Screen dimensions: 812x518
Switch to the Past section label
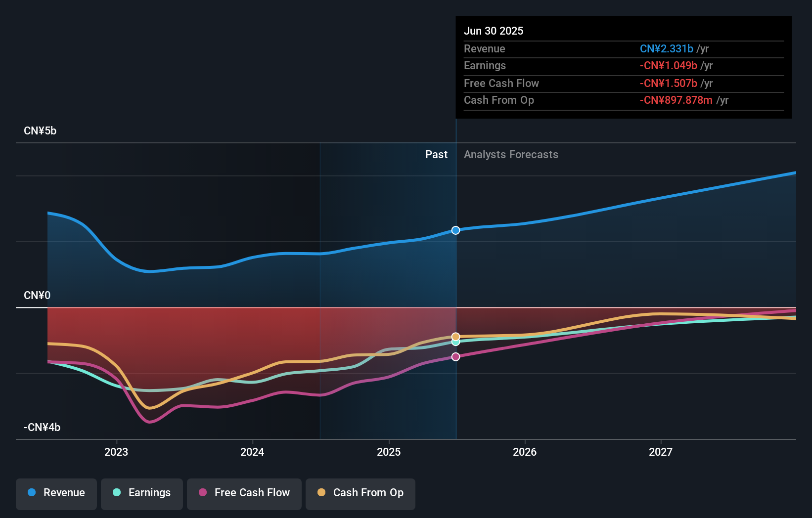(436, 154)
